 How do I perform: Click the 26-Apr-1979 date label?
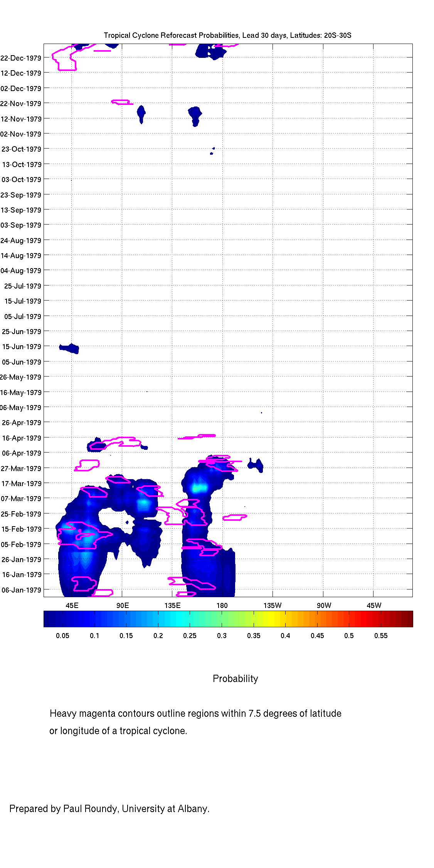[x=21, y=423]
